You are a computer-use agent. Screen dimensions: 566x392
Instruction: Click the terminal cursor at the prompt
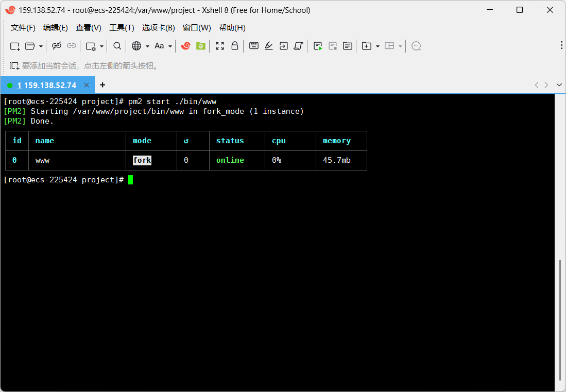131,180
